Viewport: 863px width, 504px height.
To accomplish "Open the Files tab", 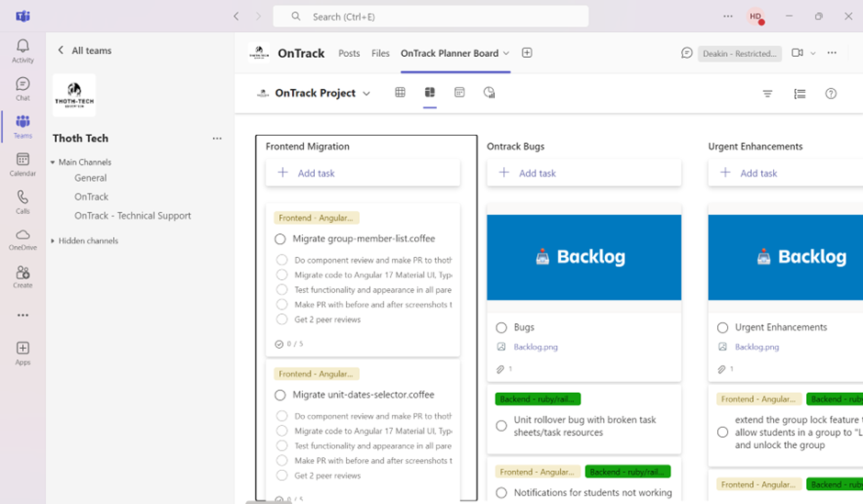I will 380,53.
